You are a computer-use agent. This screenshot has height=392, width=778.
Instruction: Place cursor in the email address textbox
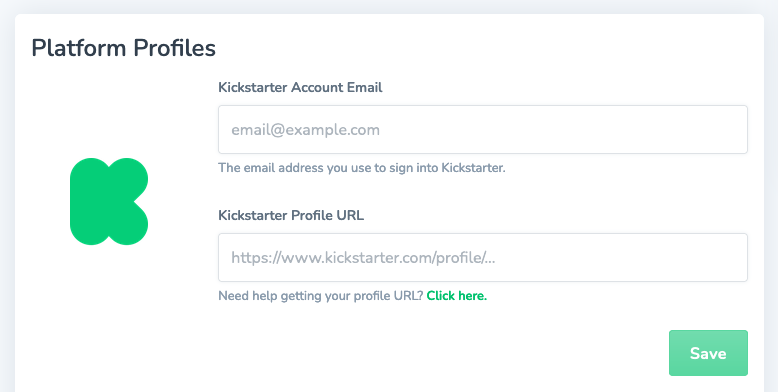483,130
